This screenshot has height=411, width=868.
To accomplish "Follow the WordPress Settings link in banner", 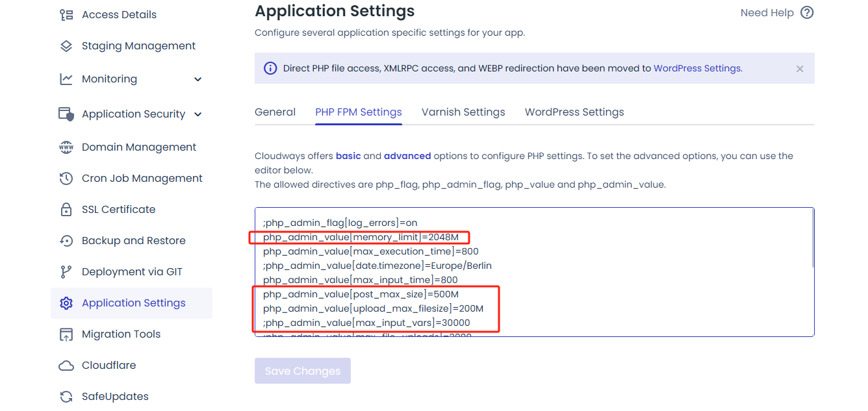I will point(697,68).
